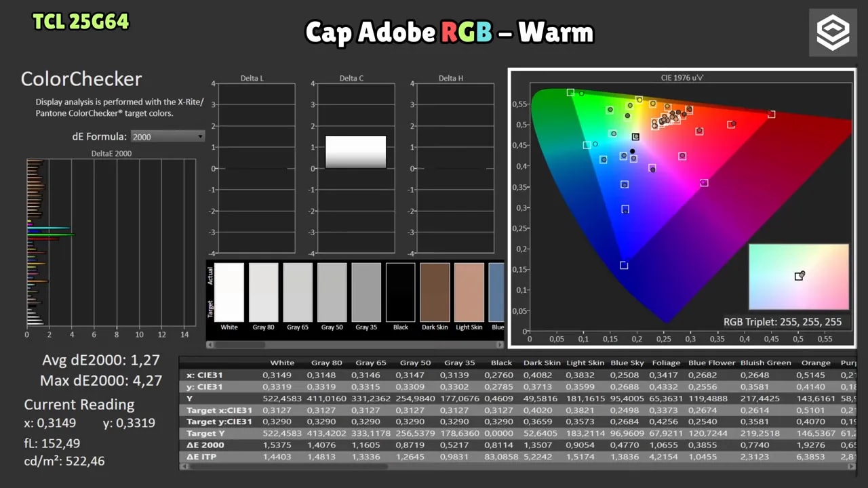Select the Gray 65 swatch
The height and width of the screenshot is (488, 868).
tap(298, 292)
